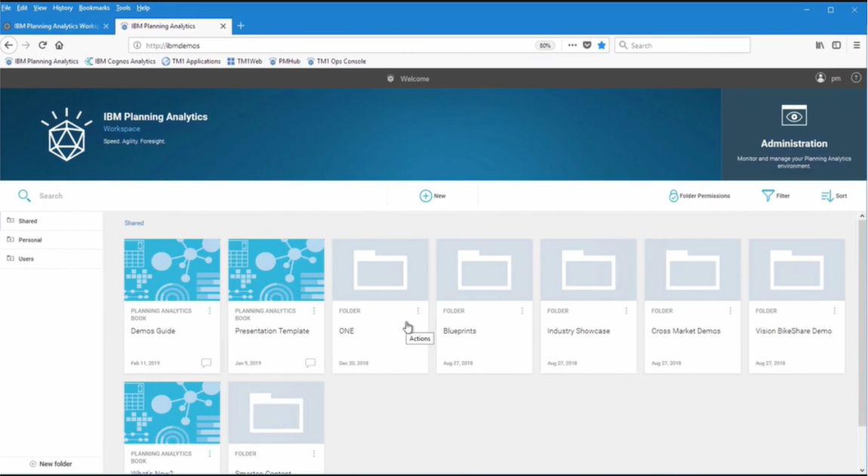The height and width of the screenshot is (476, 868).
Task: Open the TM1Web bookmark
Action: pyautogui.click(x=244, y=61)
